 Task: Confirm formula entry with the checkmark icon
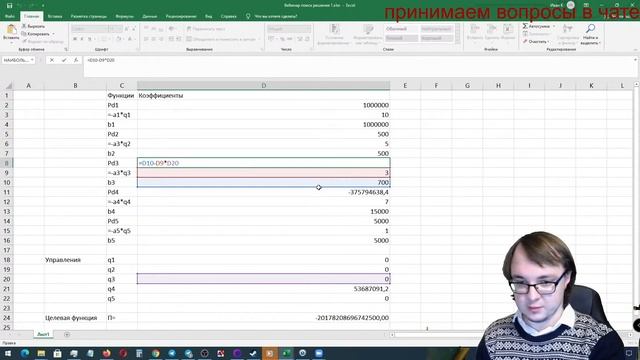[x=64, y=60]
